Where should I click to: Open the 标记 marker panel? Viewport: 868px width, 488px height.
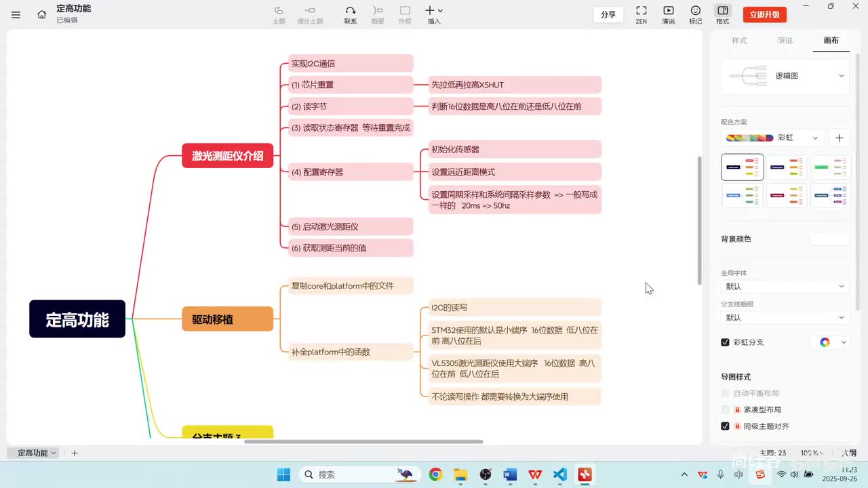[695, 14]
